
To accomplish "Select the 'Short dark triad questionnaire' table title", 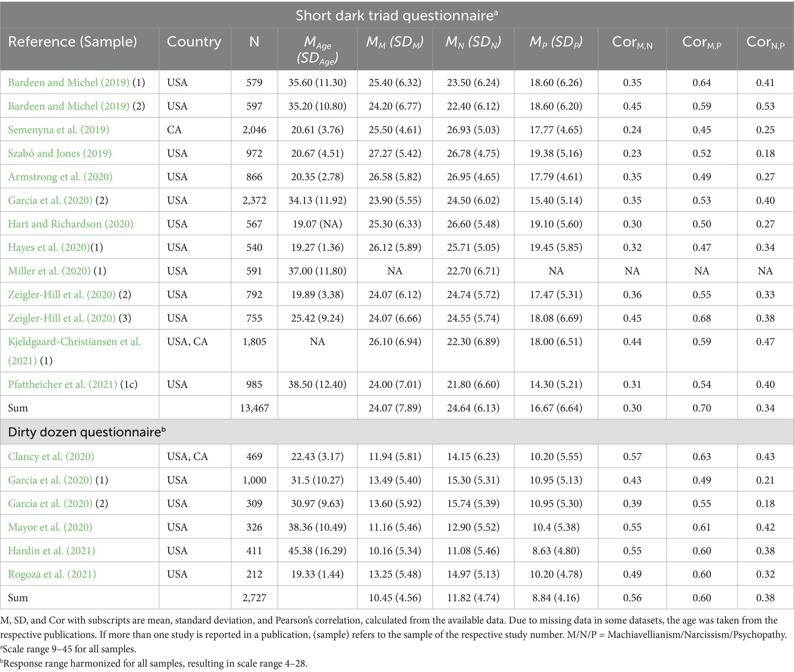I will point(397,15).
